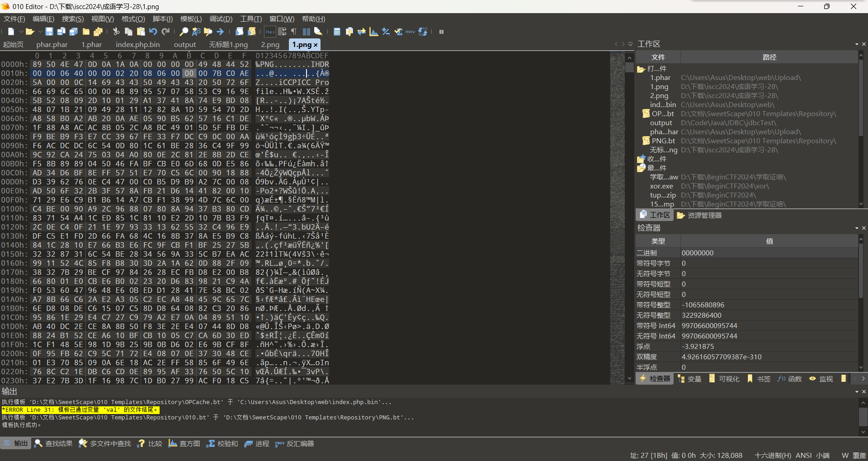
Task: Click the ANSI encoding status entry
Action: tap(803, 456)
